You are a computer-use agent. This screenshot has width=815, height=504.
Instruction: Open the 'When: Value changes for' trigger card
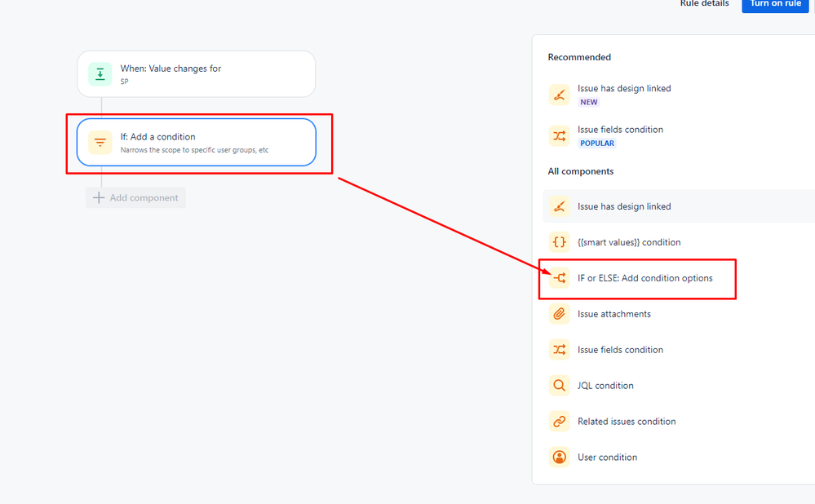(x=197, y=73)
